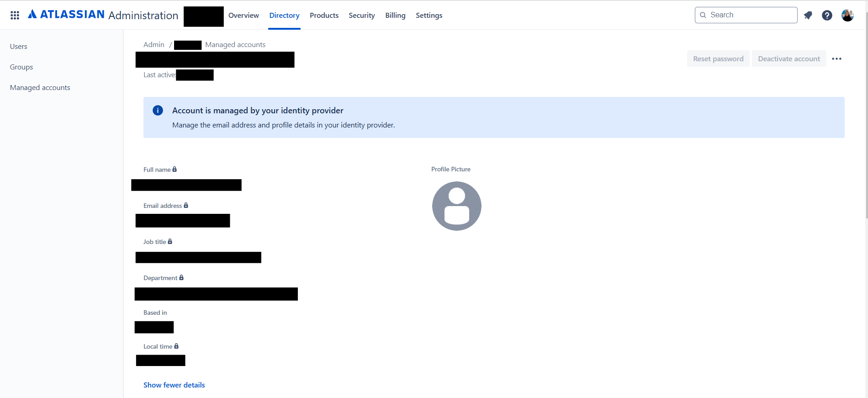Click the lock icon next to Local time
The width and height of the screenshot is (868, 398).
coord(176,346)
